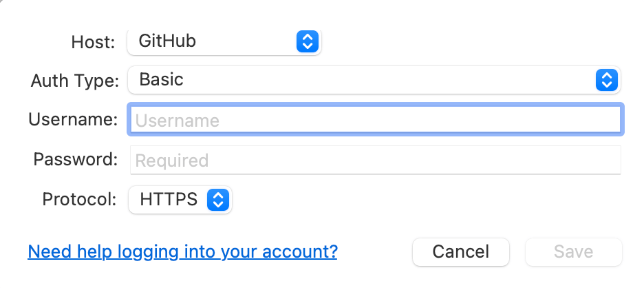The image size is (644, 288).
Task: Click the blue arrows on Protocol selector
Action: point(218,200)
